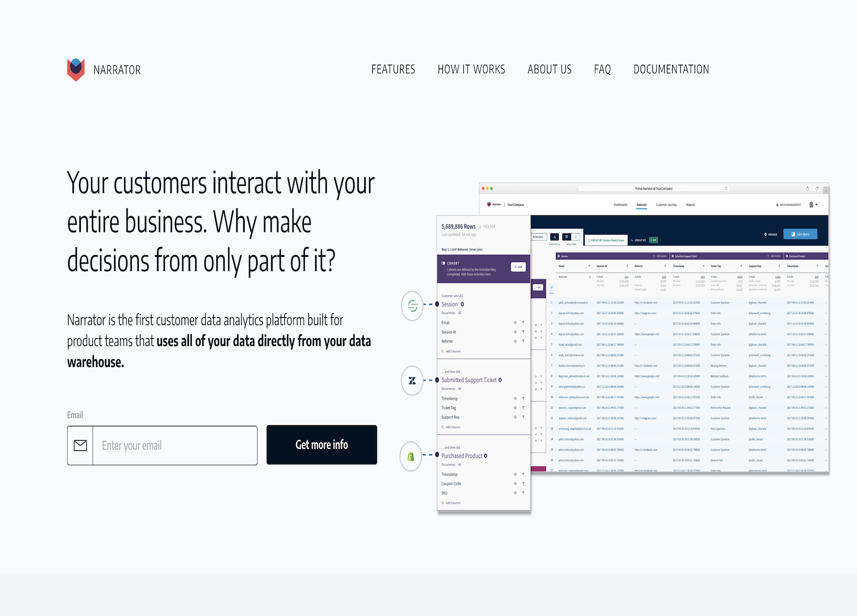Click the Narrator shield logo
This screenshot has width=857, height=616.
[76, 70]
